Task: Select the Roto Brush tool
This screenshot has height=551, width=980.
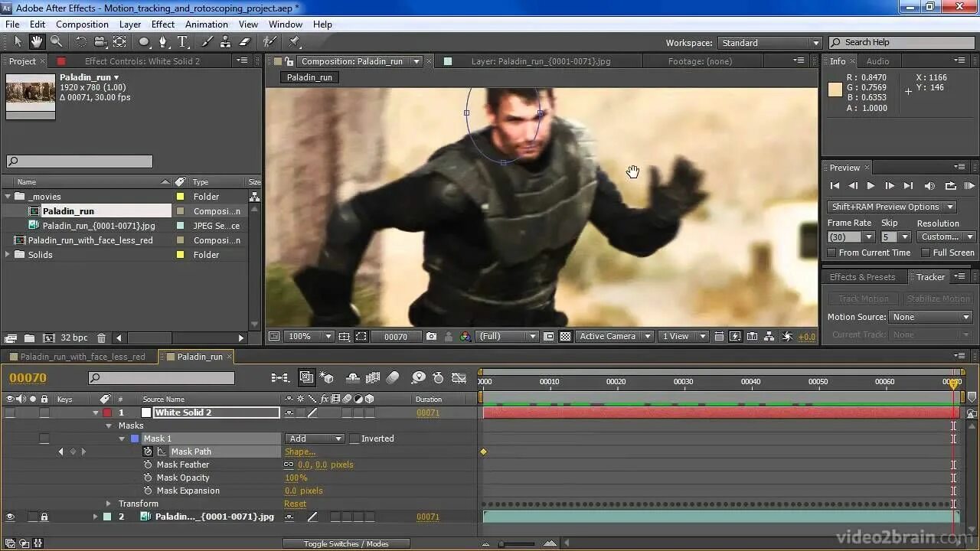Action: 269,41
